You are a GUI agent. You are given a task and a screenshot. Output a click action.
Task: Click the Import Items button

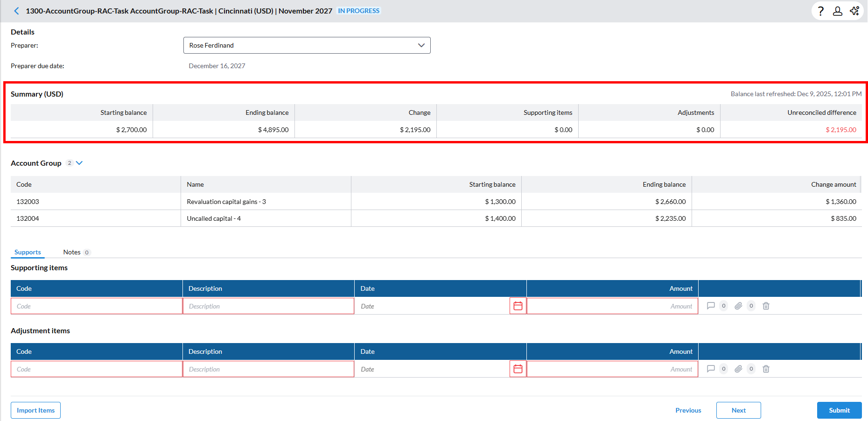point(35,410)
